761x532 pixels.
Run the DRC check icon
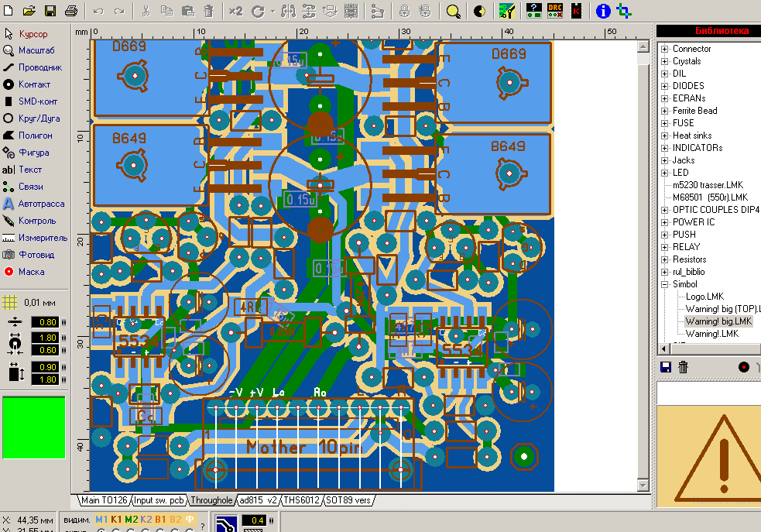(x=556, y=11)
